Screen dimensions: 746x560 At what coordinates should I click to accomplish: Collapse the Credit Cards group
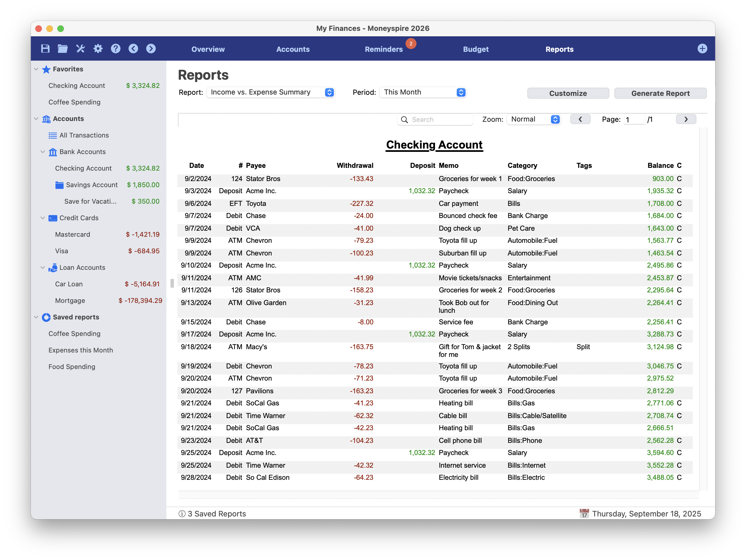(x=43, y=218)
